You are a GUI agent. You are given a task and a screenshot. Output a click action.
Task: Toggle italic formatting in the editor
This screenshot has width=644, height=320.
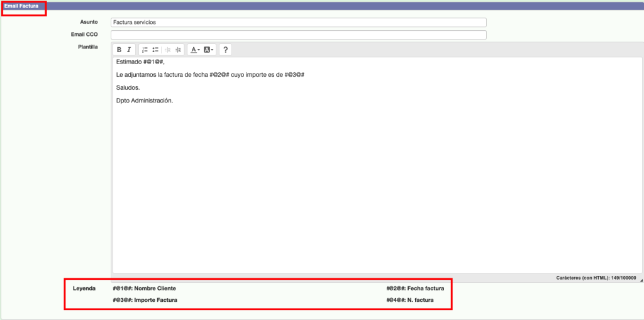point(129,50)
